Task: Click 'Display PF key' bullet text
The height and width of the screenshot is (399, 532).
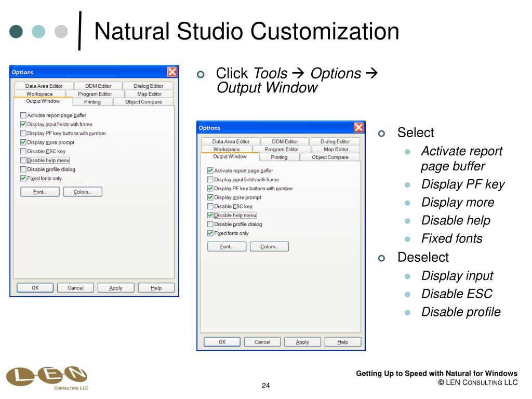Action: tap(463, 184)
